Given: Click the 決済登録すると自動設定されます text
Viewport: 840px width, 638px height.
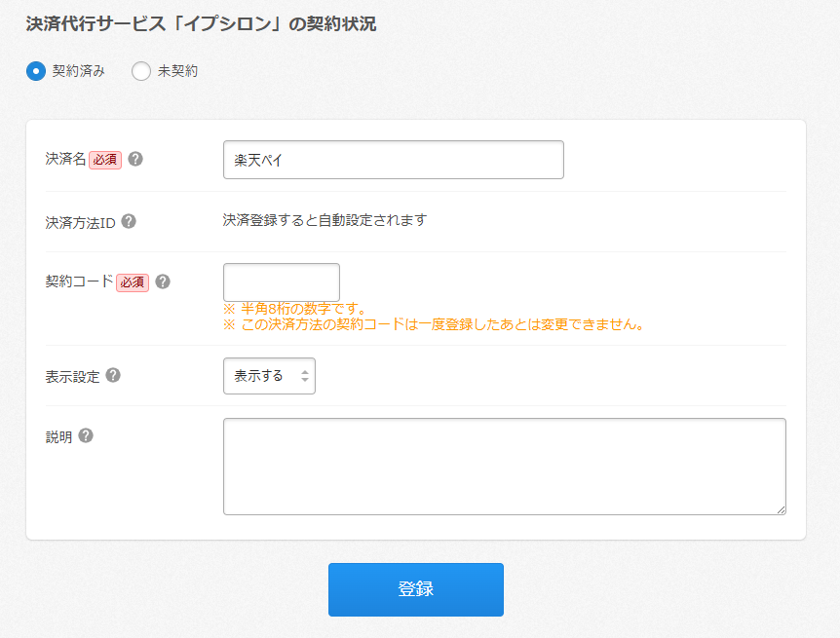Looking at the screenshot, I should pos(325,220).
